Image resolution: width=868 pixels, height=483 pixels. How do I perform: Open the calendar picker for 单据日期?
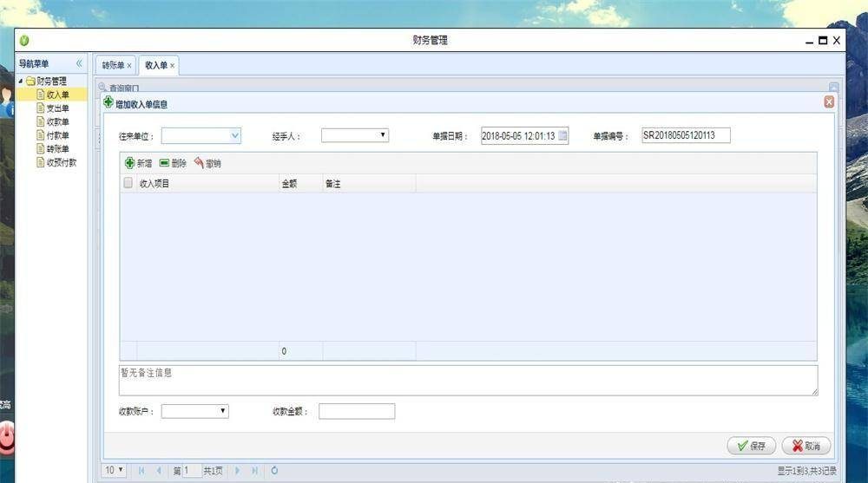(562, 136)
